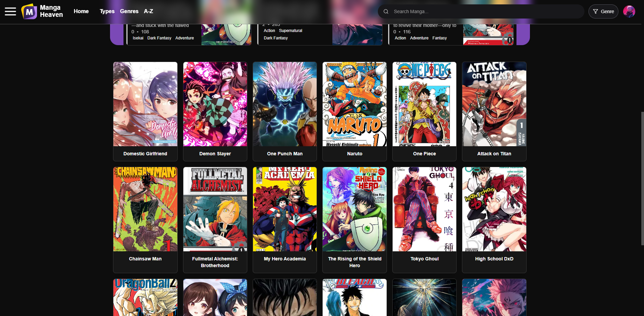Select Action tag beside Supernatural
The width and height of the screenshot is (644, 316).
[269, 31]
